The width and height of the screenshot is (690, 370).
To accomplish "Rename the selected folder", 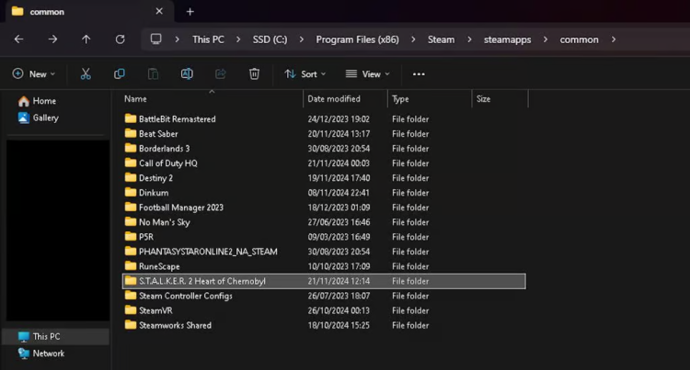I will (187, 74).
